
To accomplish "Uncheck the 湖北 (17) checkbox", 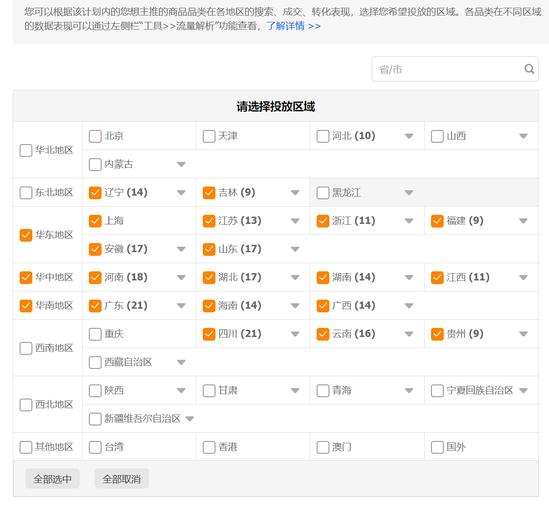I will 209,277.
